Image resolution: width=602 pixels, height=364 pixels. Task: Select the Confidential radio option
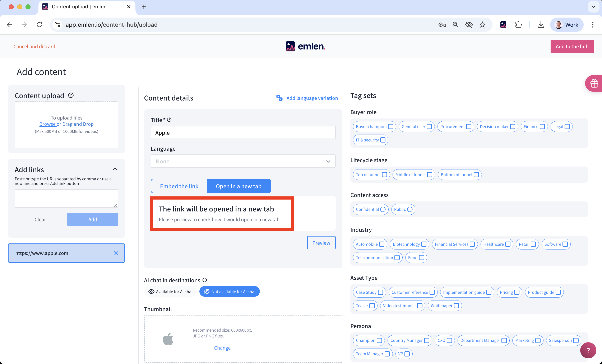point(383,209)
